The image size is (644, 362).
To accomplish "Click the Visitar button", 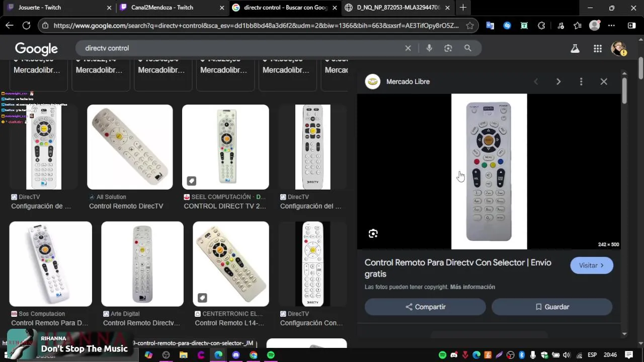I will coord(592,265).
